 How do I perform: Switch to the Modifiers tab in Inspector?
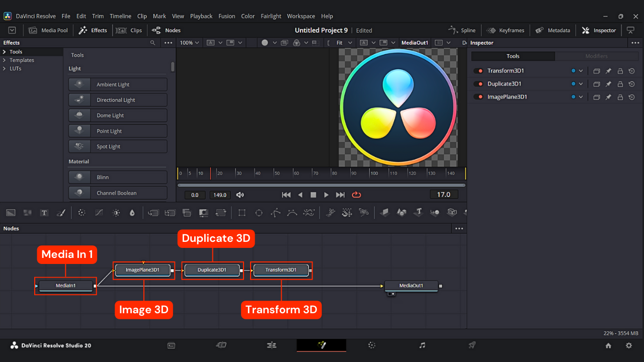(x=596, y=56)
